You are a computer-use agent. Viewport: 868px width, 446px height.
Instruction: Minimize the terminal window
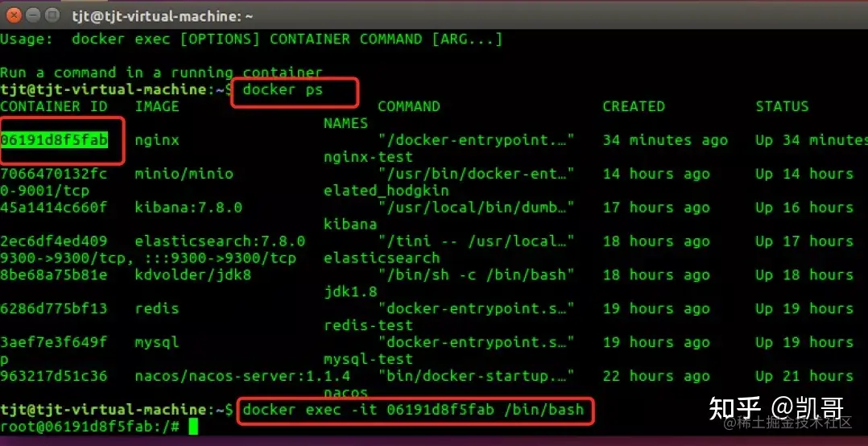[x=33, y=15]
